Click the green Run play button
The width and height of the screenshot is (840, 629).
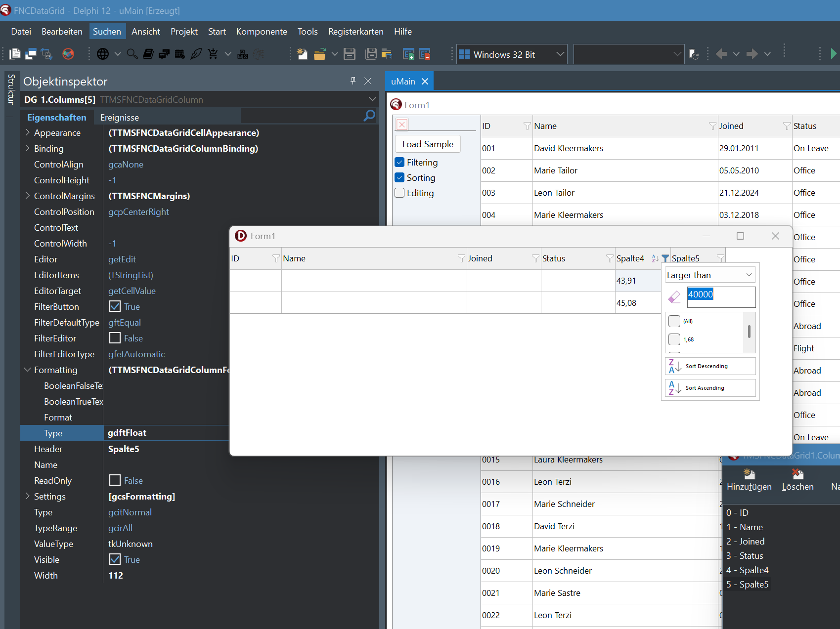[x=834, y=53]
